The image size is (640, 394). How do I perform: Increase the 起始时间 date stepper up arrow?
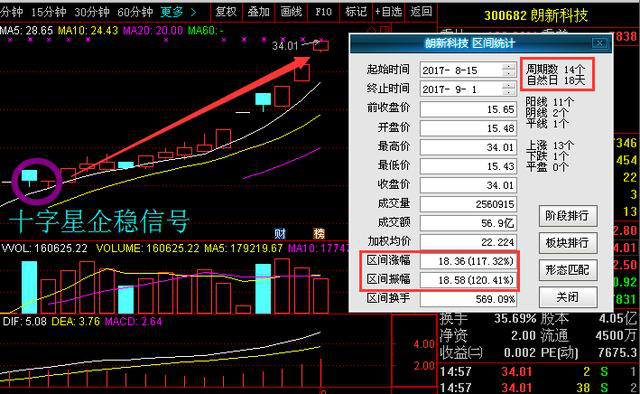click(508, 67)
